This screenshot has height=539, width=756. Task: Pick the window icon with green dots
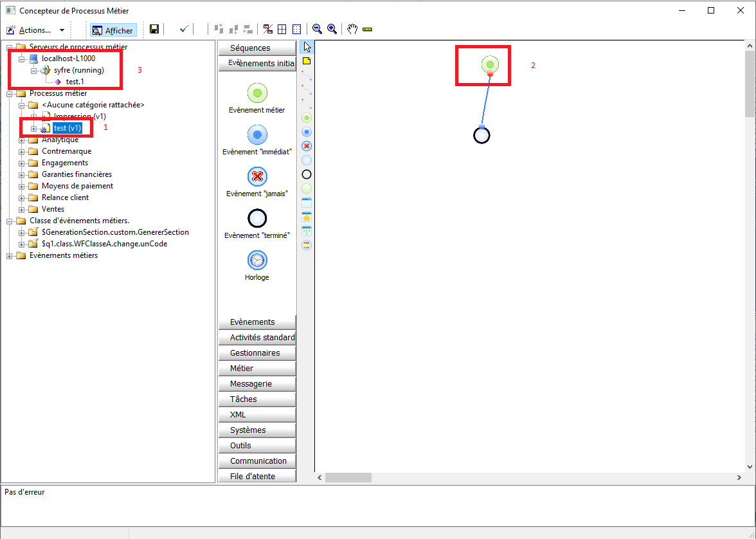pyautogui.click(x=306, y=231)
